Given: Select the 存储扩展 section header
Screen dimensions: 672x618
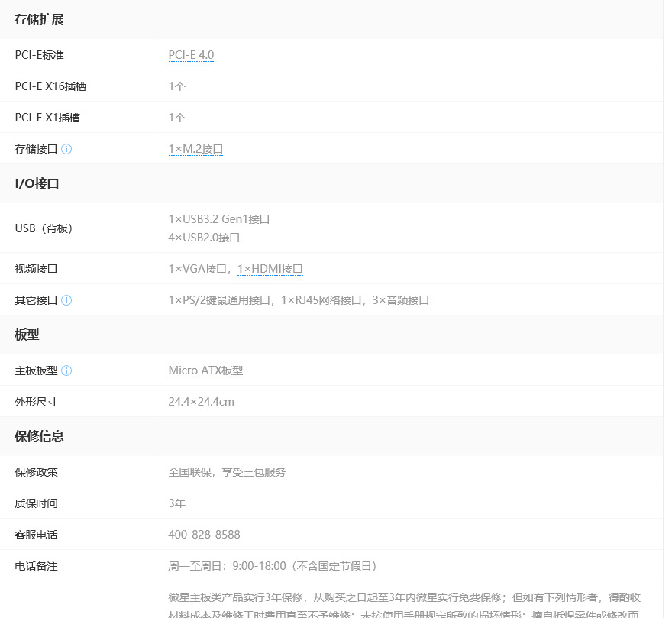Looking at the screenshot, I should coord(39,20).
